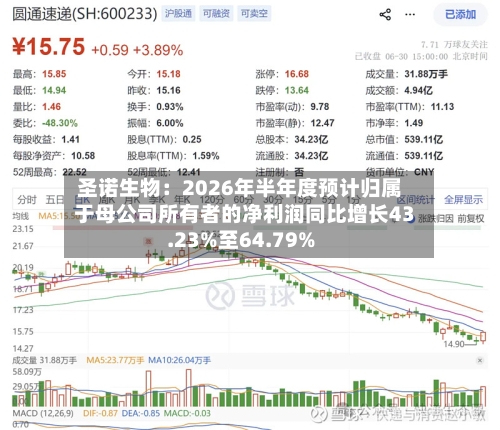The image size is (500, 430).
Task: Select the 月K chart tab
Action: point(132,200)
